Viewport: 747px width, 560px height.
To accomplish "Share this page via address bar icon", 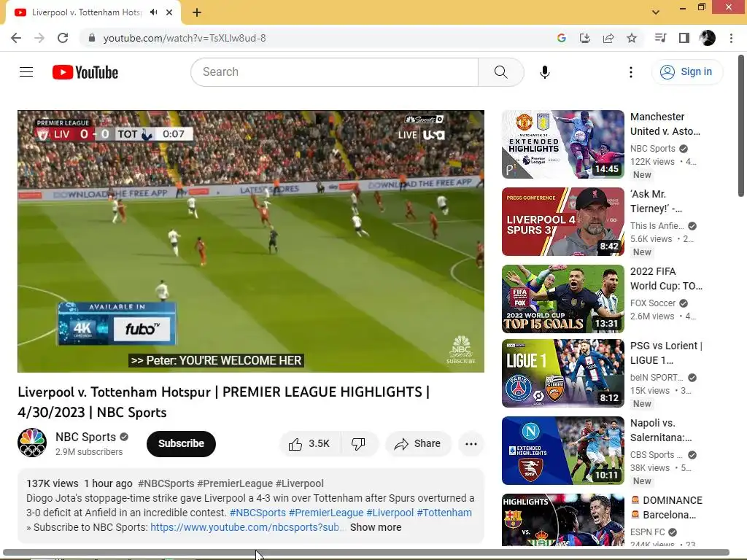I will [608, 38].
